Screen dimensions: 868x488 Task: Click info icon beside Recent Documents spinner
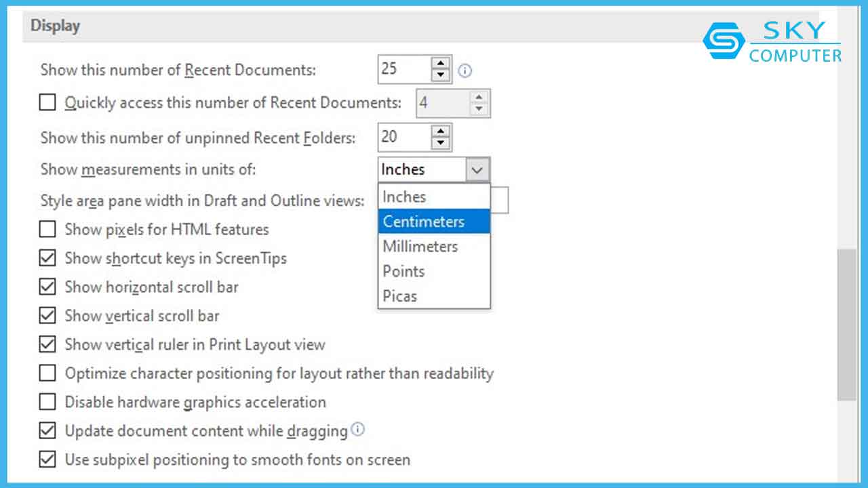(465, 70)
